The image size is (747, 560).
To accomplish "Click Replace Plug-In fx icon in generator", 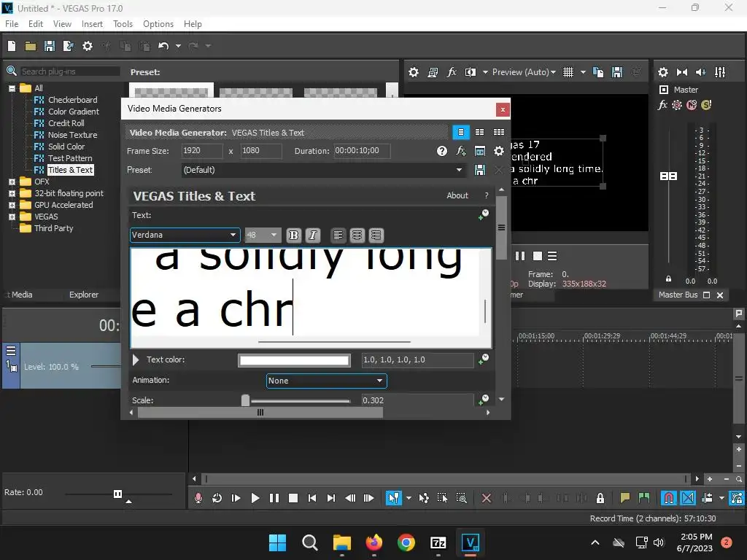I will (x=461, y=151).
